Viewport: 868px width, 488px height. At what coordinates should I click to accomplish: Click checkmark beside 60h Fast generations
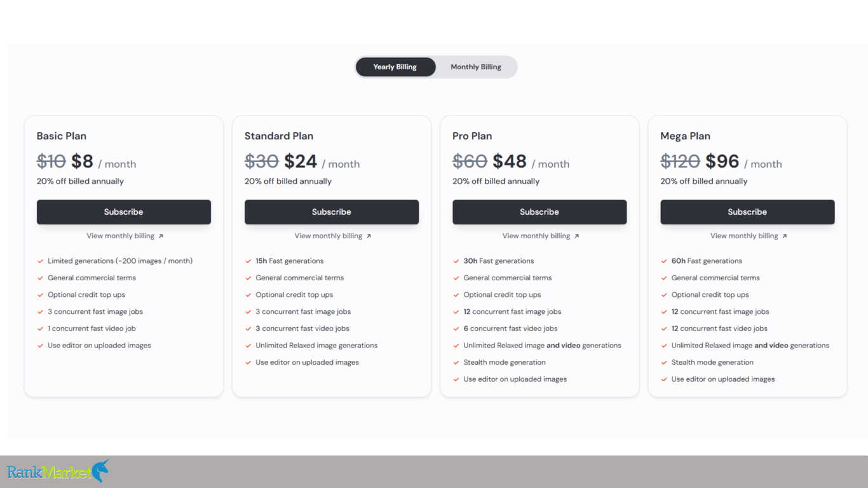664,261
